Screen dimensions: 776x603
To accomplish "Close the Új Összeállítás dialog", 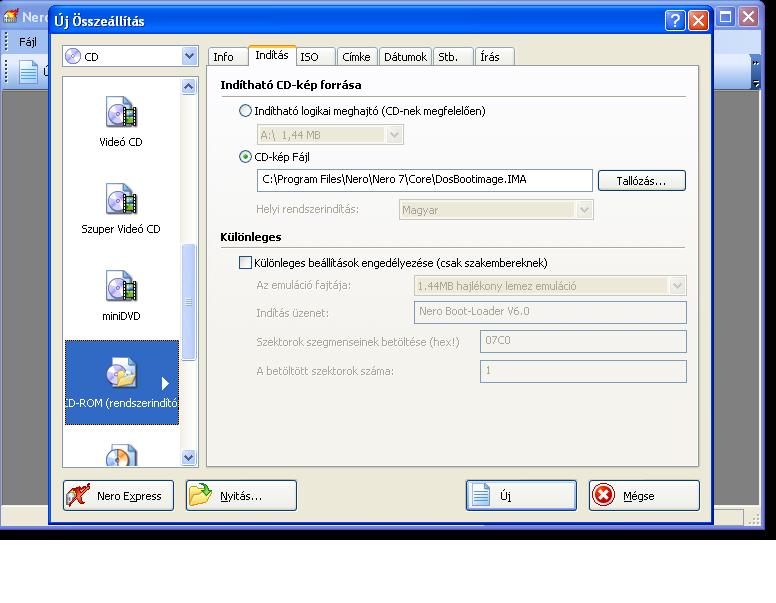I will pos(698,21).
